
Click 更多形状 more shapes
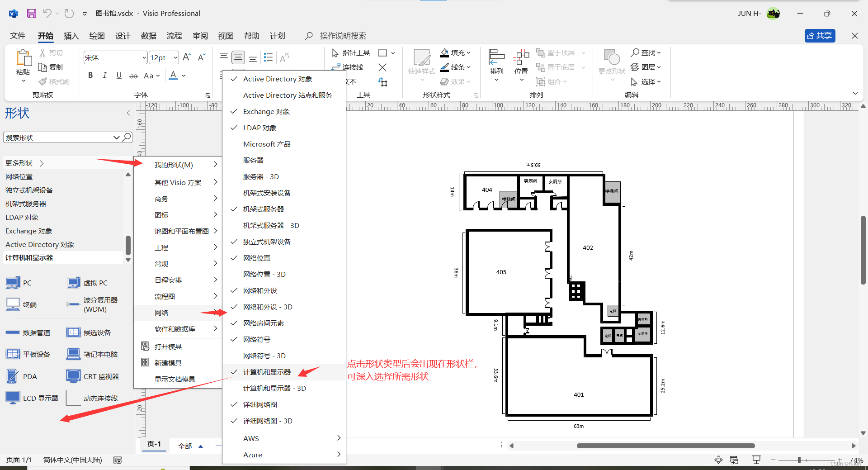pyautogui.click(x=25, y=163)
